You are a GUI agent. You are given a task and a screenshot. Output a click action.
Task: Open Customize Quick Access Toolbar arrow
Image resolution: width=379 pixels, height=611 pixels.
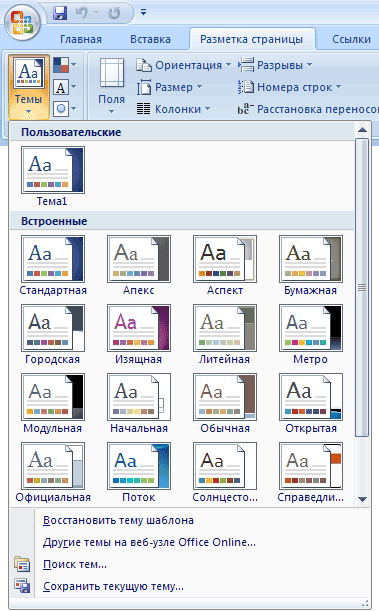coord(143,13)
